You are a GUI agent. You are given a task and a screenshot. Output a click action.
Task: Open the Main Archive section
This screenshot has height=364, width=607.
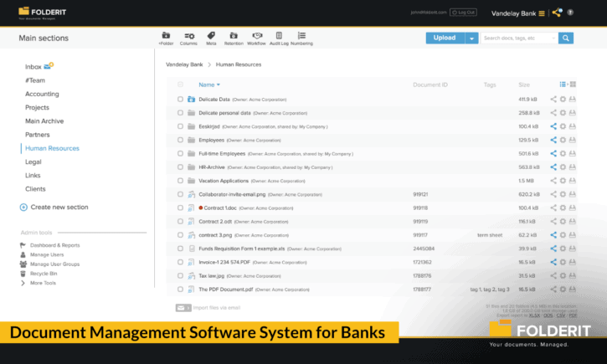tap(44, 121)
